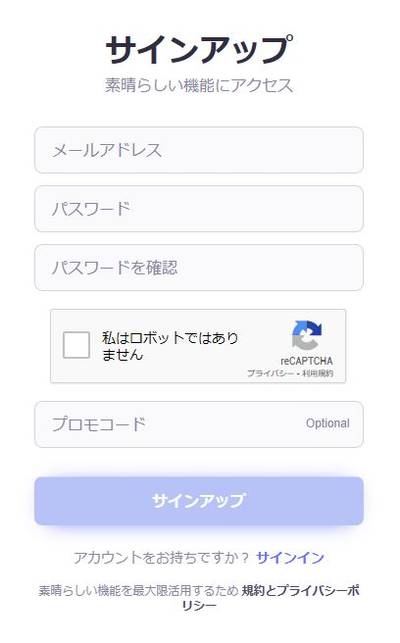Click the reCAPTCHA circular arrows logo

307,335
